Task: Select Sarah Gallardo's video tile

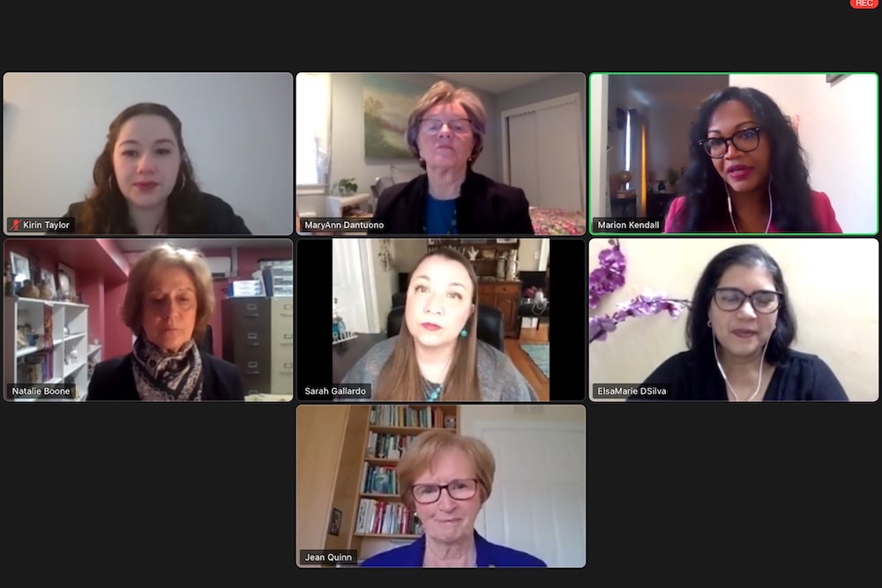Action: (x=441, y=320)
